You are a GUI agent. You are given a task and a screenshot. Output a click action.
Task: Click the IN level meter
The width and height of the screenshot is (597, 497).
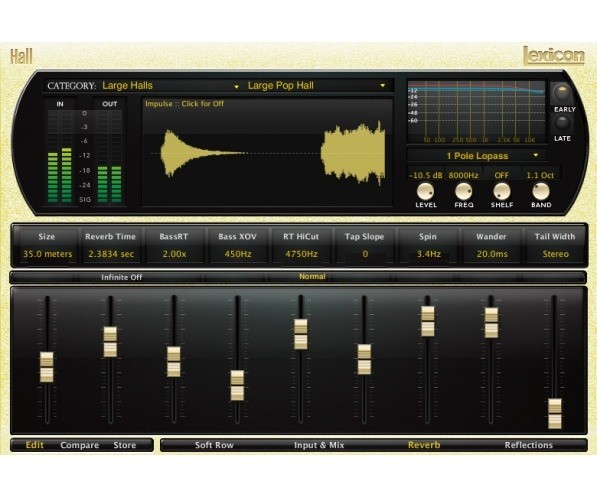pyautogui.click(x=60, y=156)
